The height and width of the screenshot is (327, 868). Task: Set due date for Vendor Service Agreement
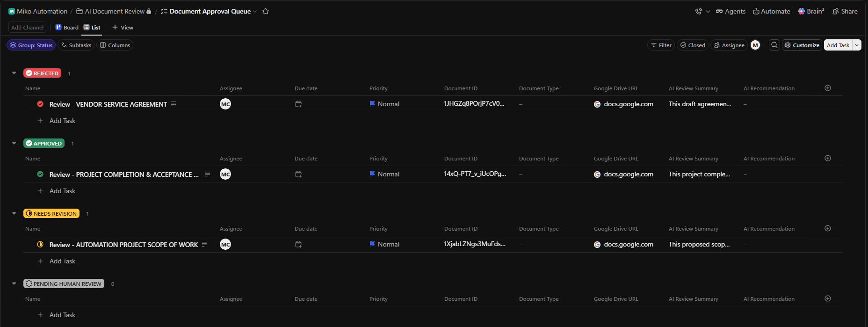coord(298,104)
